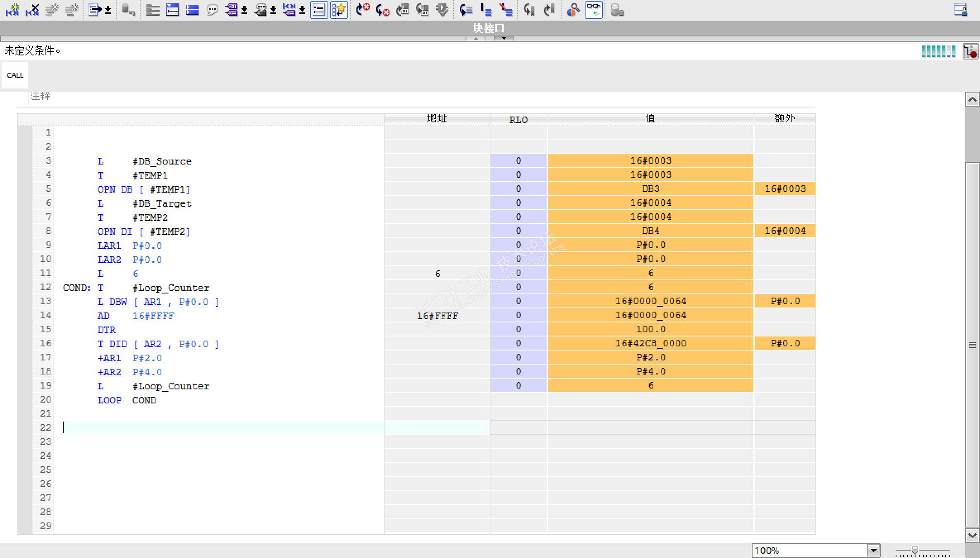980x558 pixels.
Task: Open the insert line dropdown arrow
Action: 108,10
